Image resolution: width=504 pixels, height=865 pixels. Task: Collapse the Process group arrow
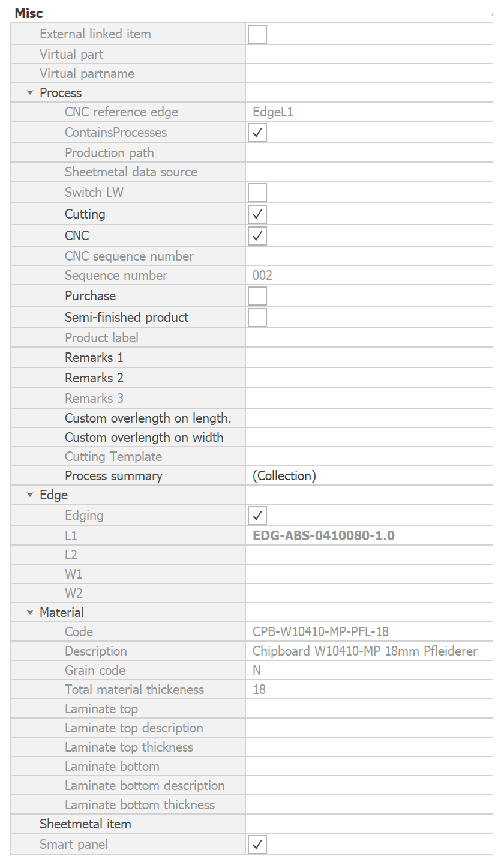click(x=30, y=93)
